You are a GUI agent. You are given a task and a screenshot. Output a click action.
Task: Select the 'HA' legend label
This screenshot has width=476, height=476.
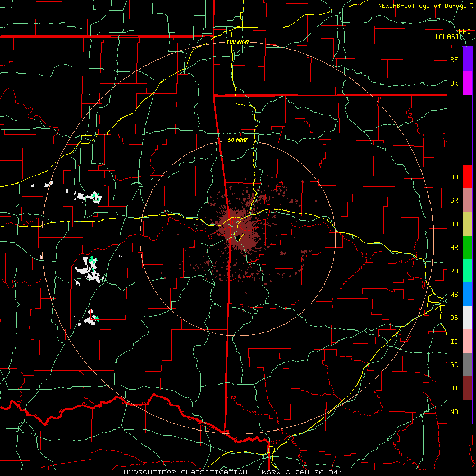pyautogui.click(x=454, y=177)
